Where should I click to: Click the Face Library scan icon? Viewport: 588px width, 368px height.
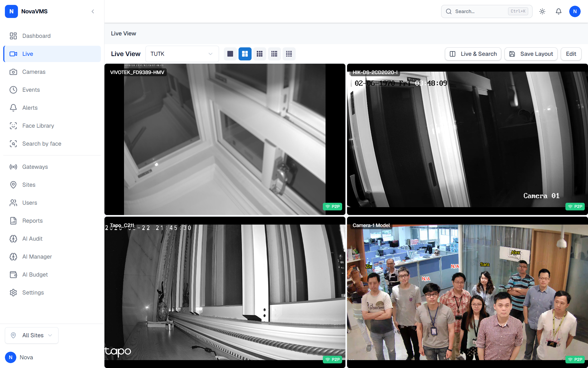pos(13,126)
